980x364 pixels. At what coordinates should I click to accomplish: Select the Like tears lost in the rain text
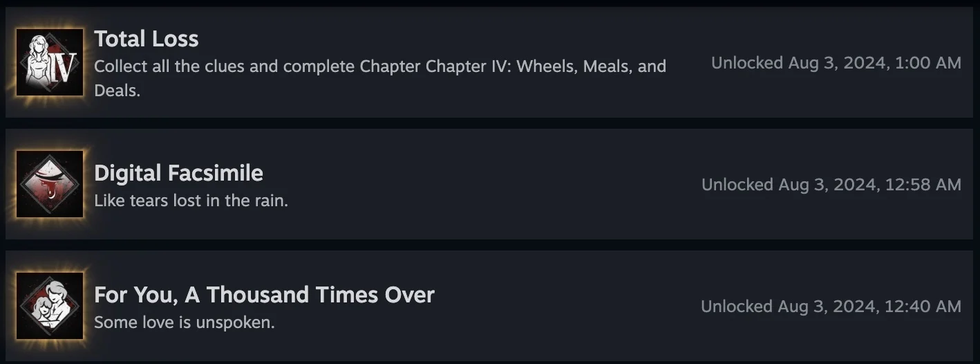coord(191,201)
